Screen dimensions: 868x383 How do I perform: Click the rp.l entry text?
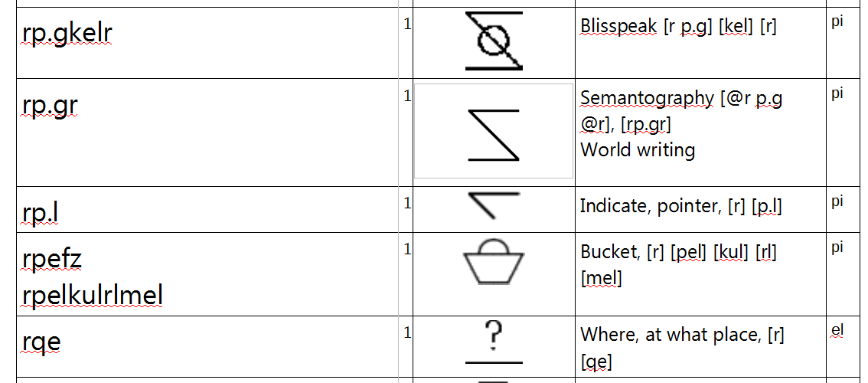point(41,213)
